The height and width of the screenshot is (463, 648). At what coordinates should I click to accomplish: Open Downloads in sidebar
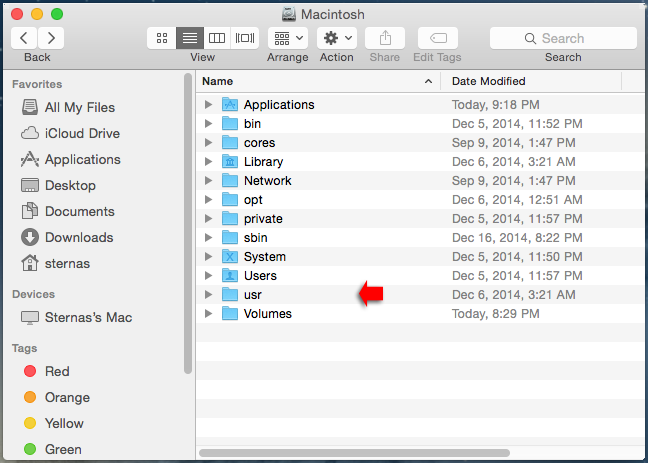click(x=67, y=238)
